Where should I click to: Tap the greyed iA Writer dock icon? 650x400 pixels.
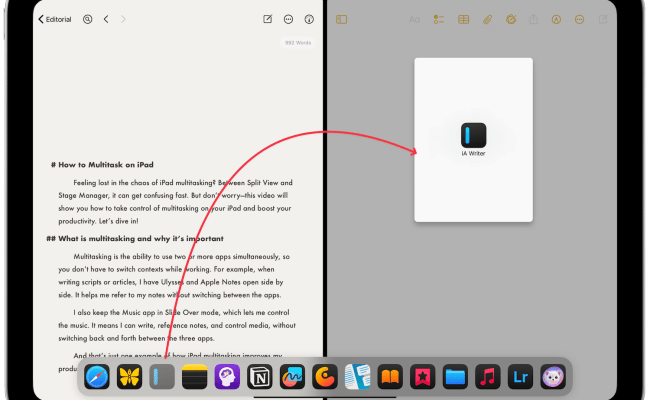(x=162, y=377)
